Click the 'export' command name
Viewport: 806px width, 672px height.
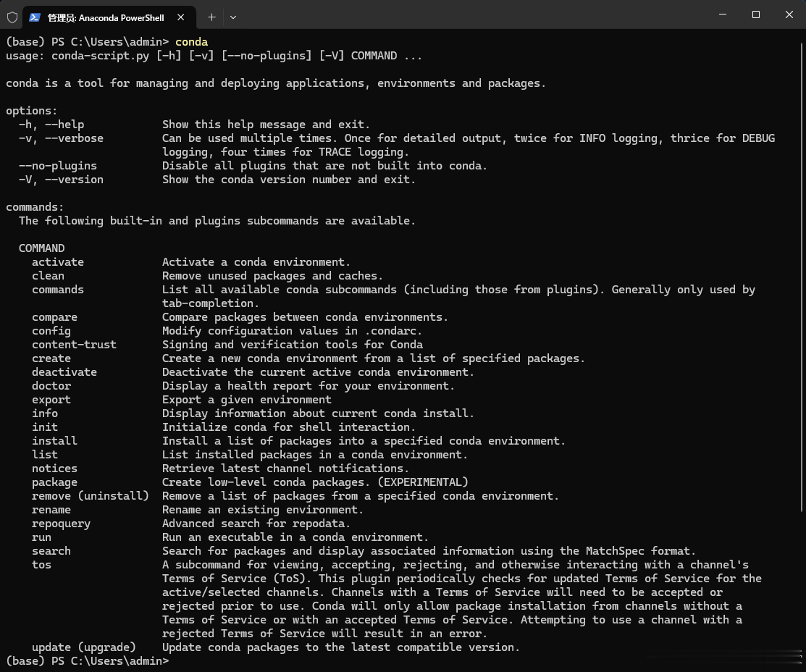[x=51, y=400]
